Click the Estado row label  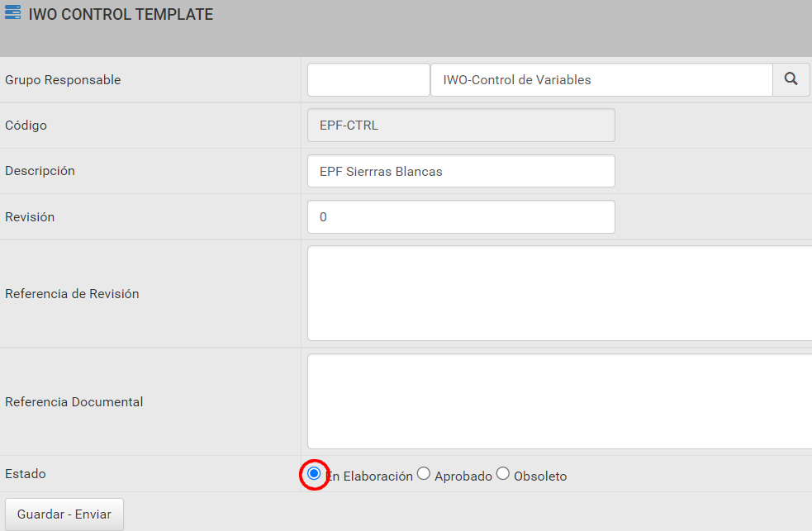26,473
